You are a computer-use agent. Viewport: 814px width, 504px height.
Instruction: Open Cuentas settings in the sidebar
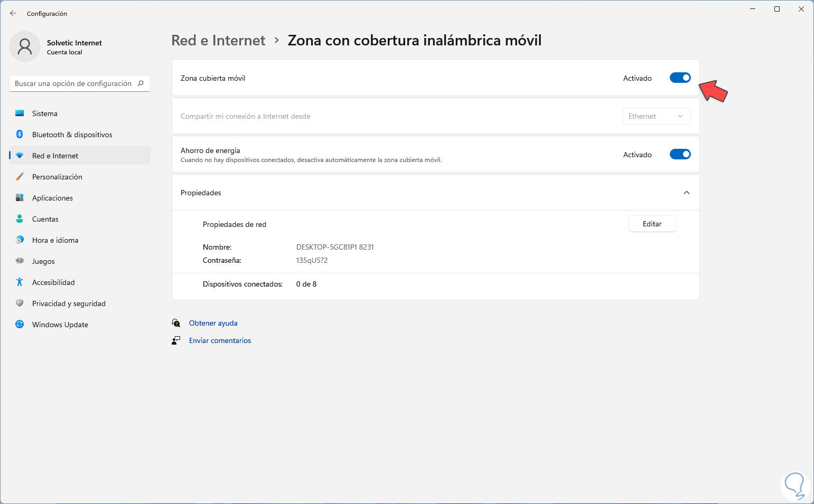45,219
